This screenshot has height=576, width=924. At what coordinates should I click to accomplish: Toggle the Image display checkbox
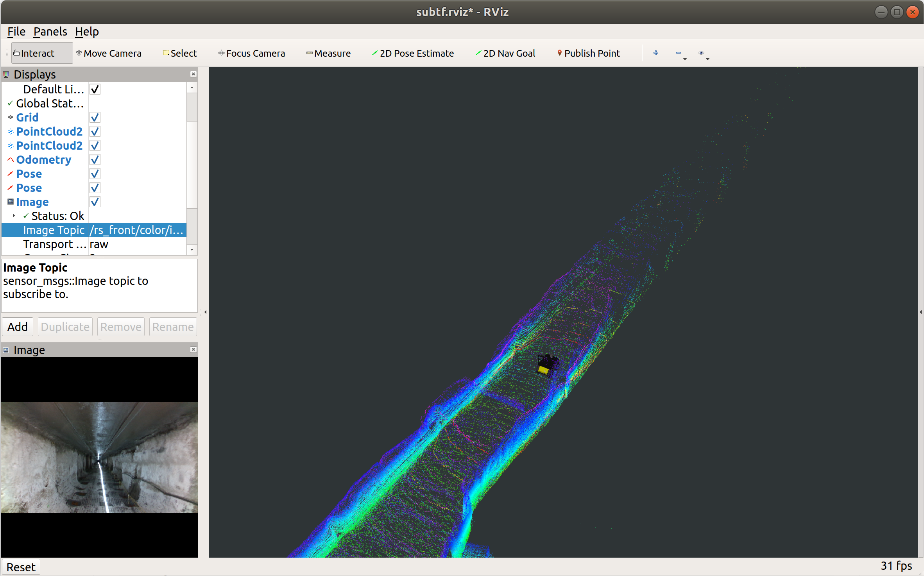[95, 202]
